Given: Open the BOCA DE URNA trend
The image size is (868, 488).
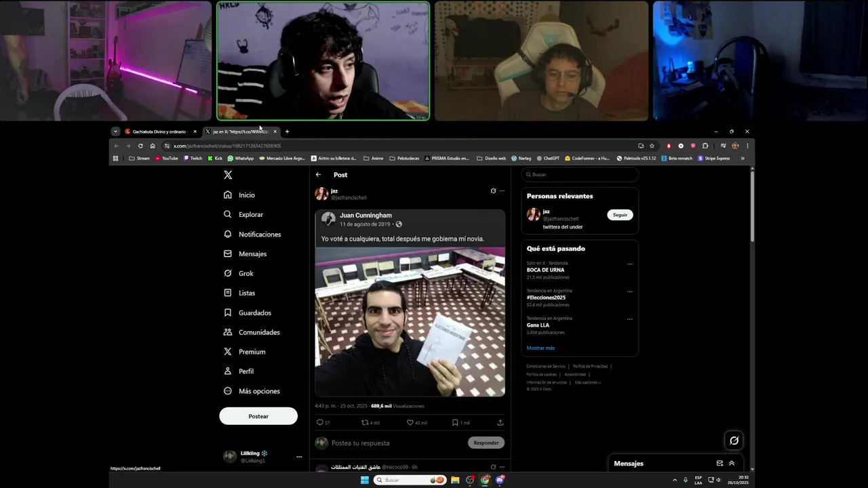Looking at the screenshot, I should click(x=546, y=270).
